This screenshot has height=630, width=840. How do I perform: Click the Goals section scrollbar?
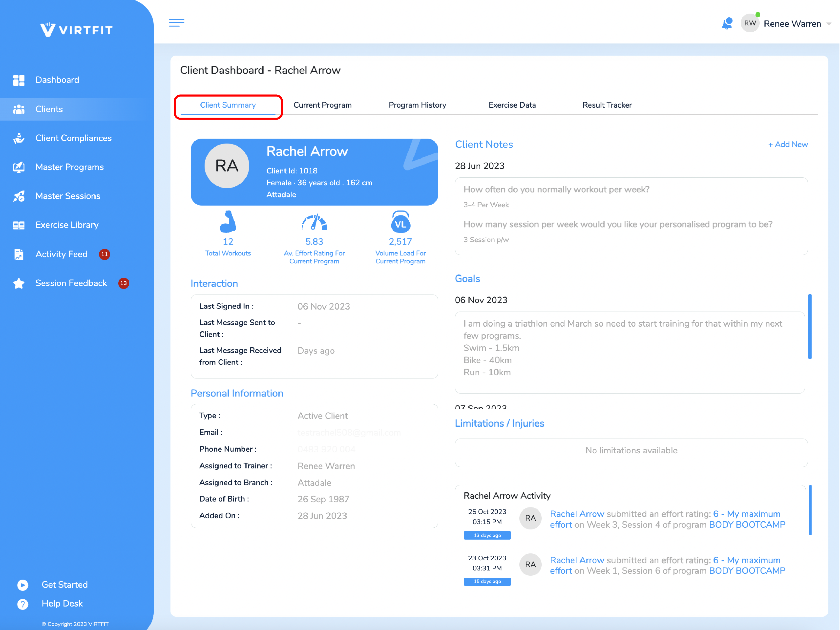point(810,327)
